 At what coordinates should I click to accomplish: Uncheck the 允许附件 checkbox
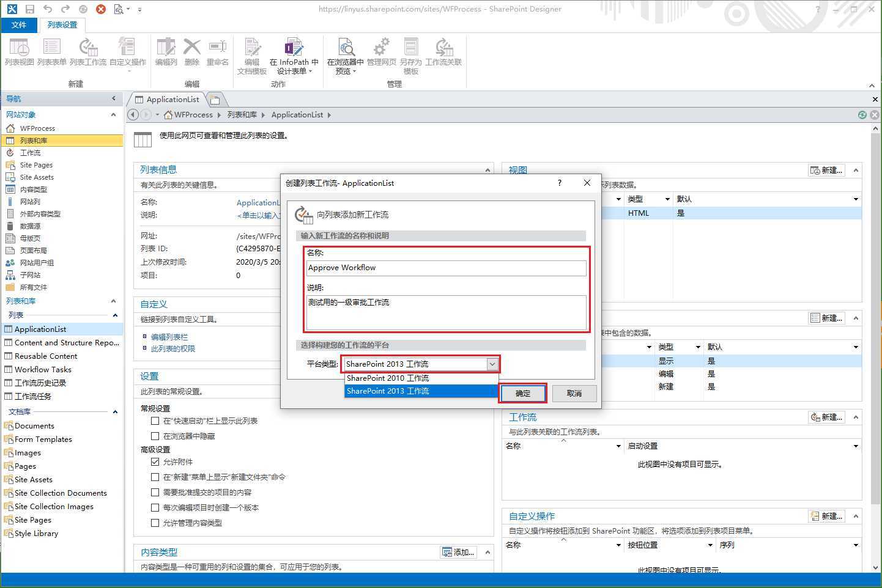[155, 461]
